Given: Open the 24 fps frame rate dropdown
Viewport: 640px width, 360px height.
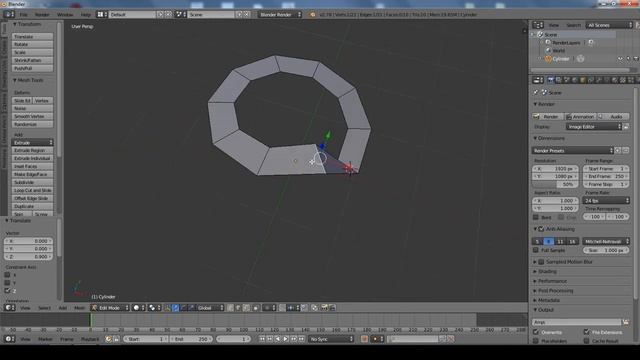Looking at the screenshot, I should click(606, 200).
